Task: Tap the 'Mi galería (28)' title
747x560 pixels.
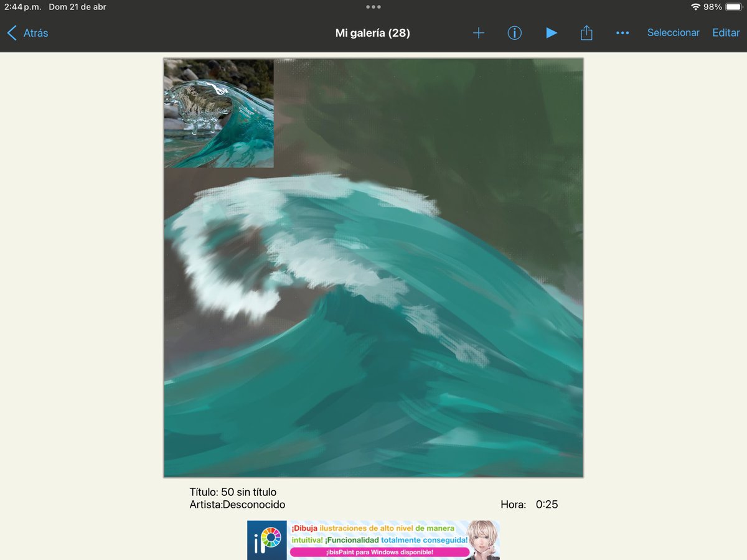Action: [x=373, y=33]
